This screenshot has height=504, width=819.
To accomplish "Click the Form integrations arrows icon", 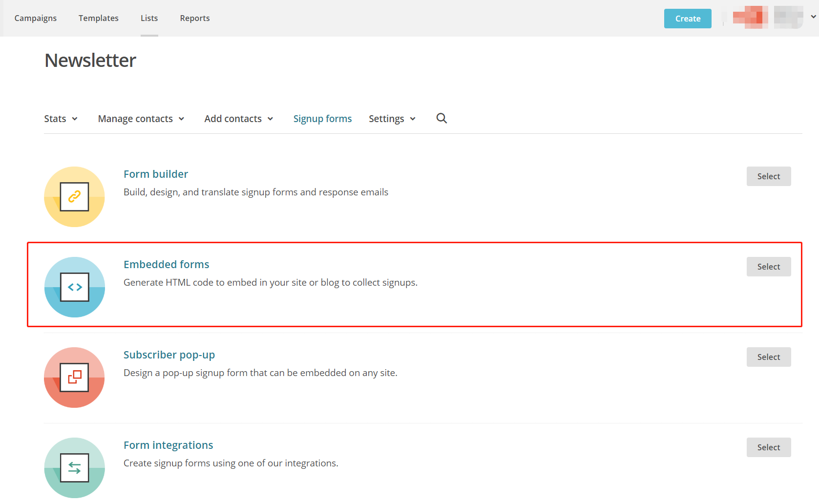I will click(74, 468).
